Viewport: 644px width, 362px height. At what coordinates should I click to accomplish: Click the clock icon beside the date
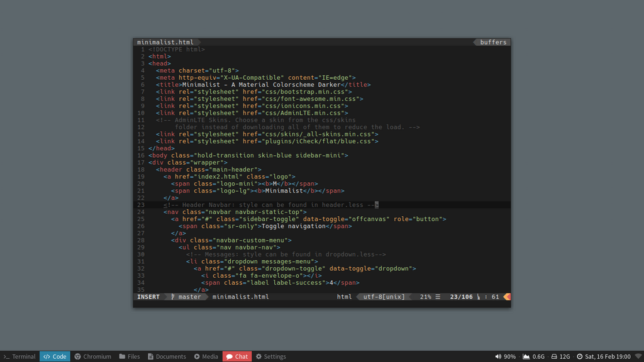(579, 356)
